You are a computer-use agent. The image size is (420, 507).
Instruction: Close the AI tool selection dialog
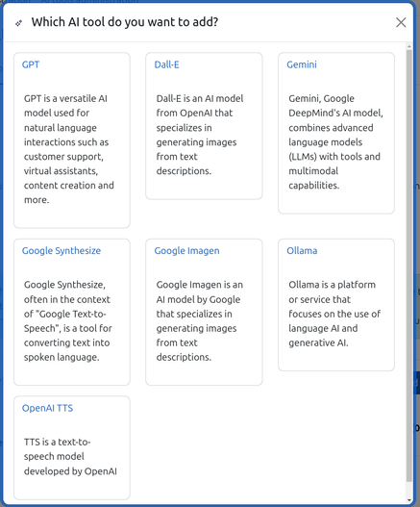pos(401,22)
